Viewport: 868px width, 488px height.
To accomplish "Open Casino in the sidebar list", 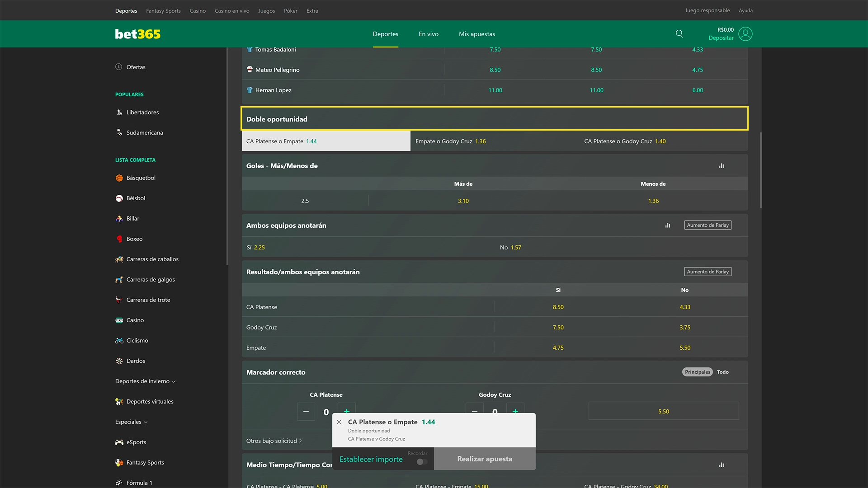I will coord(135,320).
